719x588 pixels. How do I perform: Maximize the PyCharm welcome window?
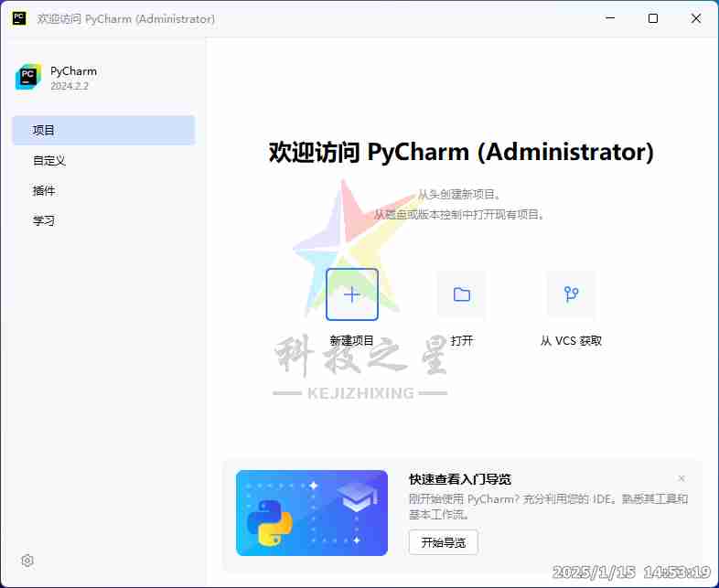click(653, 18)
